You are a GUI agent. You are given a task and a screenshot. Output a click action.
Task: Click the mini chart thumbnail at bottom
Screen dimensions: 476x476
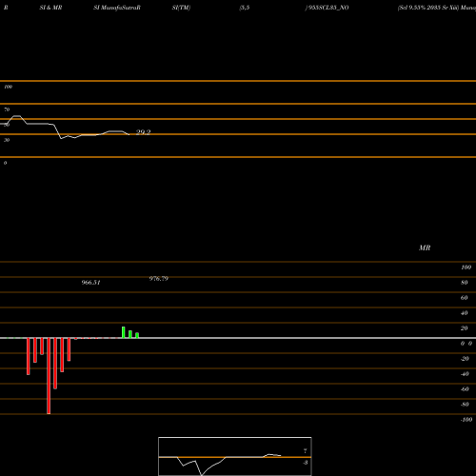coord(235,456)
